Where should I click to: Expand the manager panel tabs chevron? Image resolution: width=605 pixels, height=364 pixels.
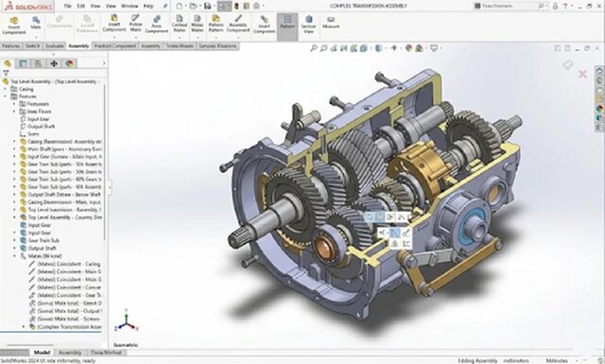(103, 63)
